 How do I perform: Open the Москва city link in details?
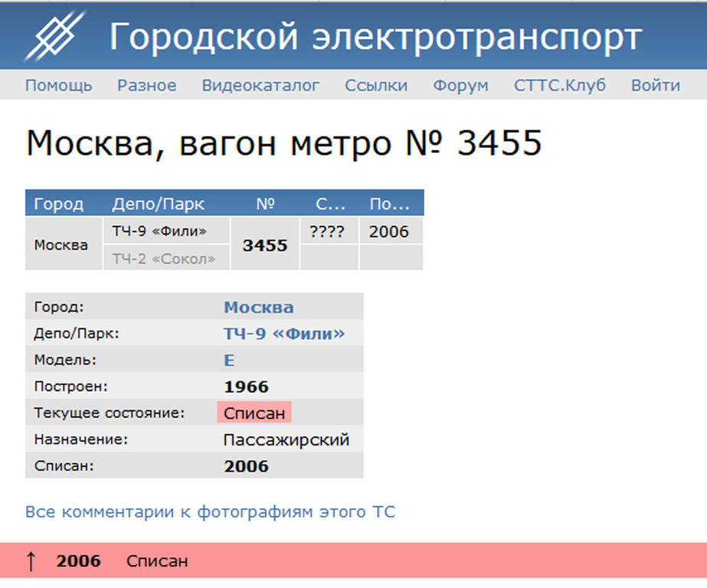(x=259, y=307)
